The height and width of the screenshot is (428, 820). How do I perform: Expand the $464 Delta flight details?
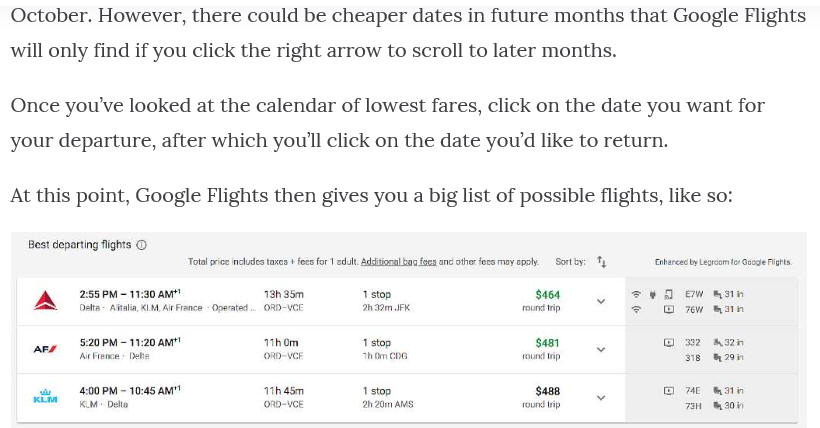(601, 301)
